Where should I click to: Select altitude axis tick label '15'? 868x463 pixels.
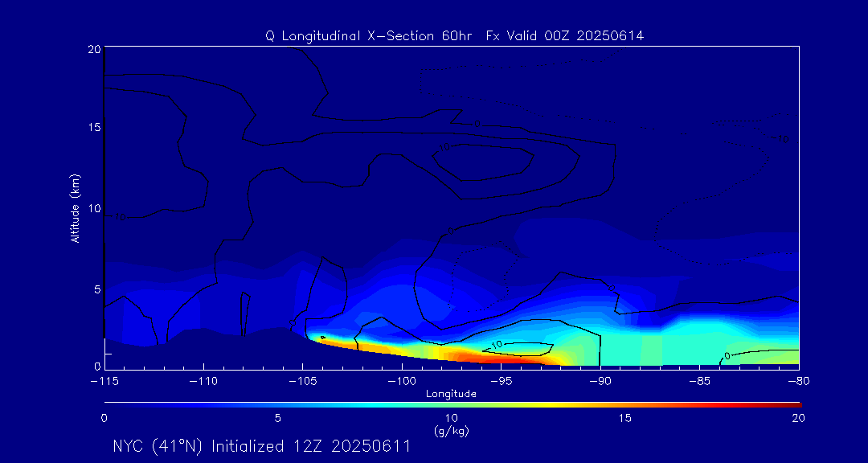93,127
